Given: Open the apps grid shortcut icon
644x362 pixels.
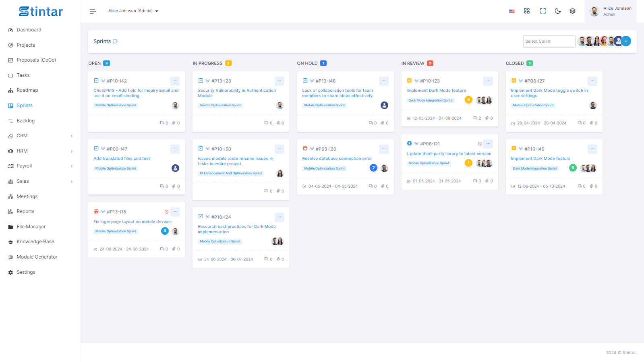Looking at the screenshot, I should pyautogui.click(x=527, y=11).
